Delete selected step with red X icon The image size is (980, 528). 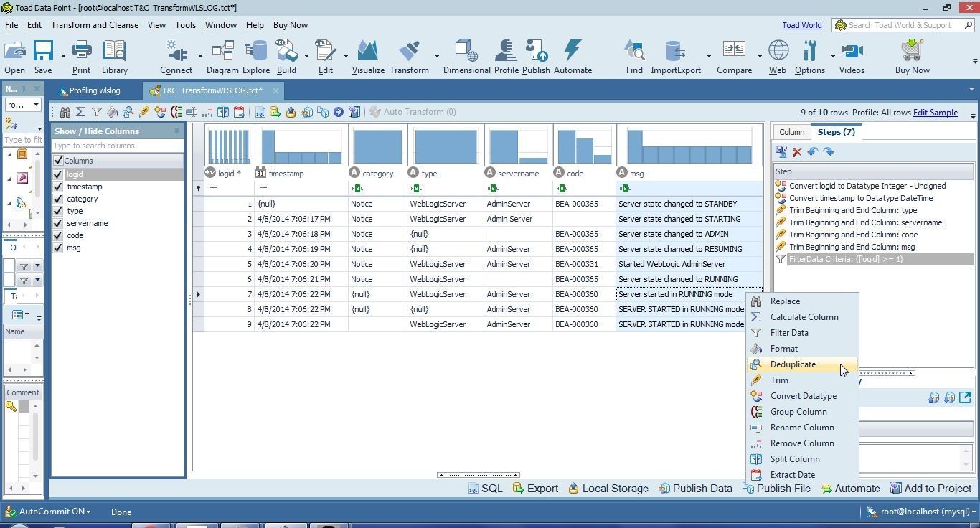click(797, 152)
